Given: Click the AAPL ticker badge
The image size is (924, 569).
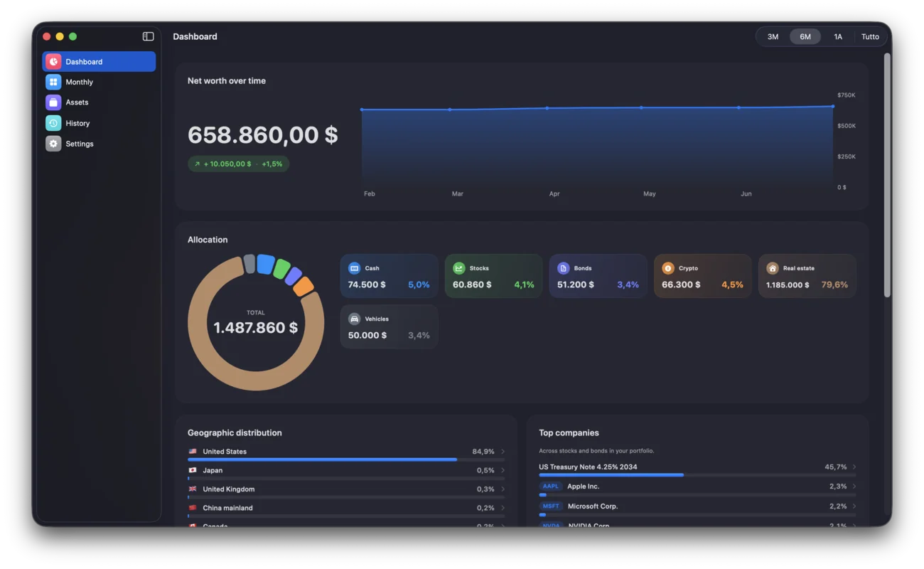Looking at the screenshot, I should [551, 486].
